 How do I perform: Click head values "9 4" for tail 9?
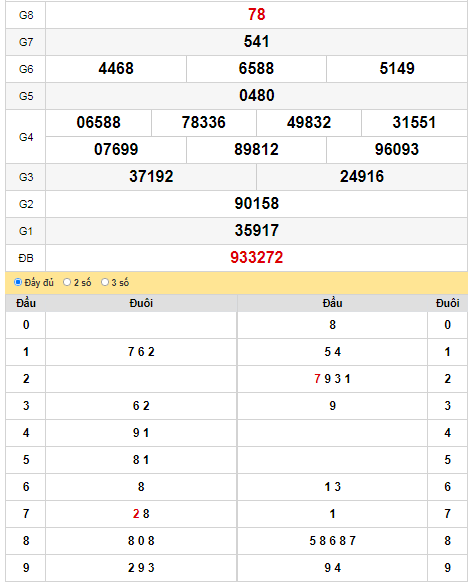point(332,568)
